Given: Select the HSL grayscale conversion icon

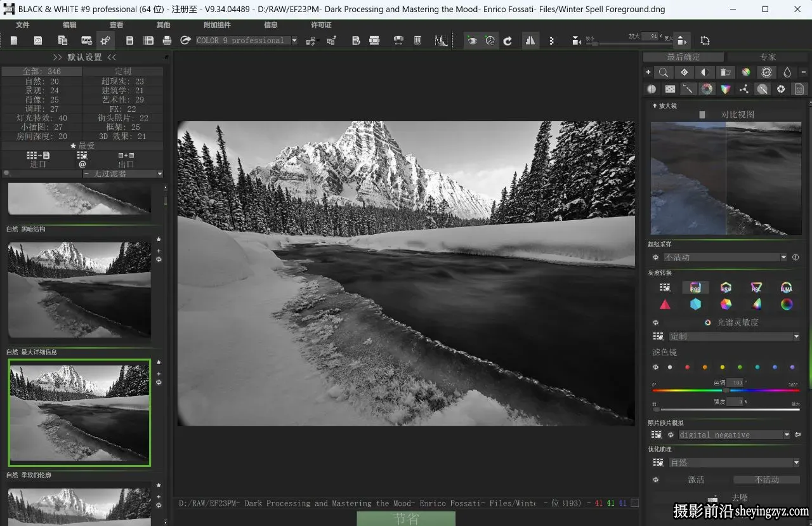Looking at the screenshot, I should click(756, 287).
